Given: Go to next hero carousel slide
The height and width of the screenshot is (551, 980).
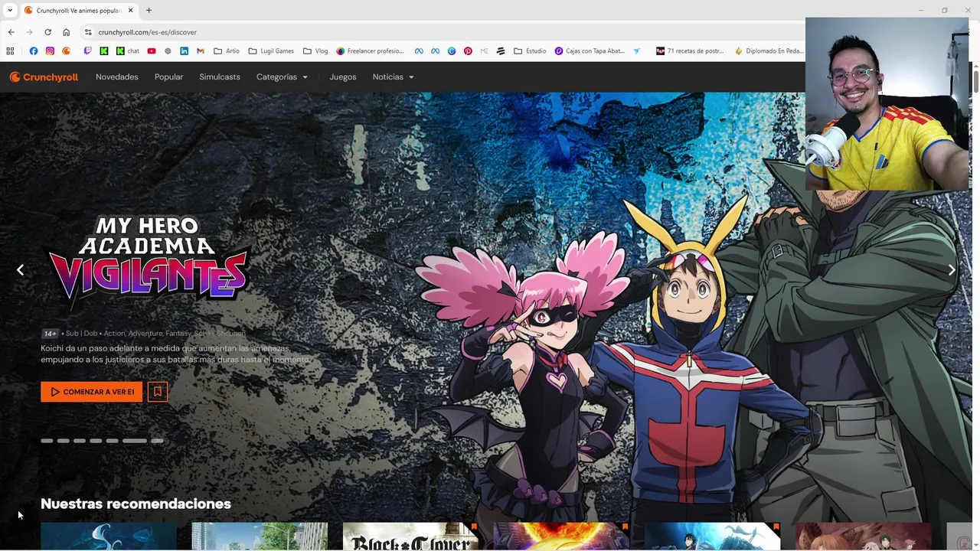Looking at the screenshot, I should [952, 269].
